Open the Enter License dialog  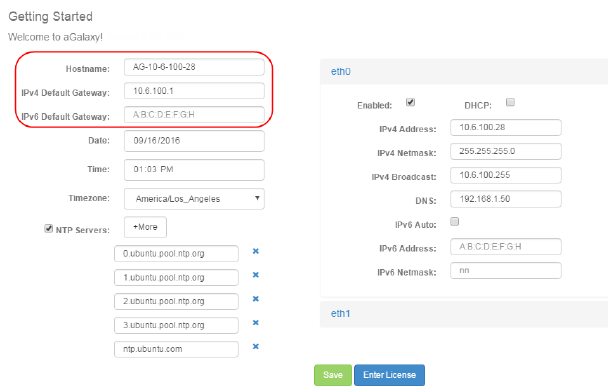[x=389, y=375]
